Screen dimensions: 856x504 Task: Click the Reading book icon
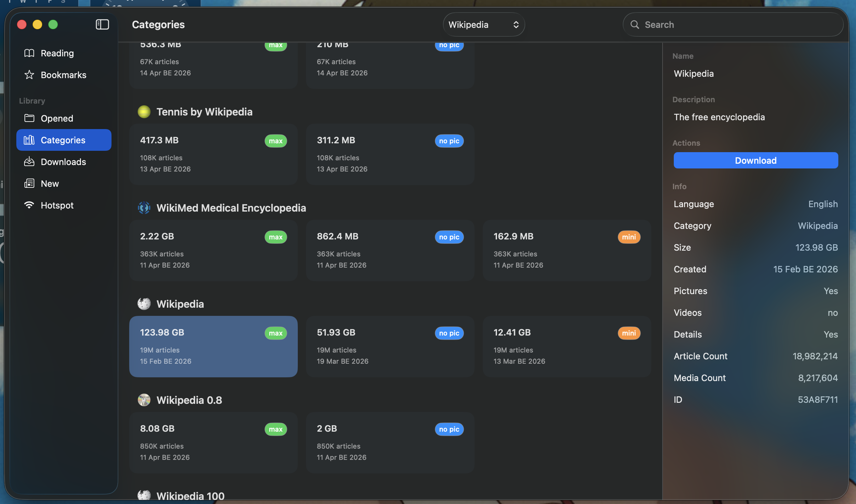[29, 53]
